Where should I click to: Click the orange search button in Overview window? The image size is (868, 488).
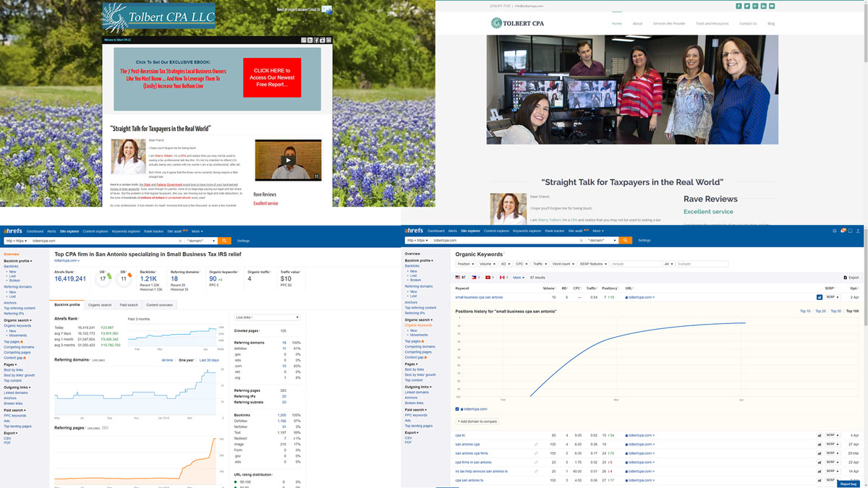click(x=225, y=241)
